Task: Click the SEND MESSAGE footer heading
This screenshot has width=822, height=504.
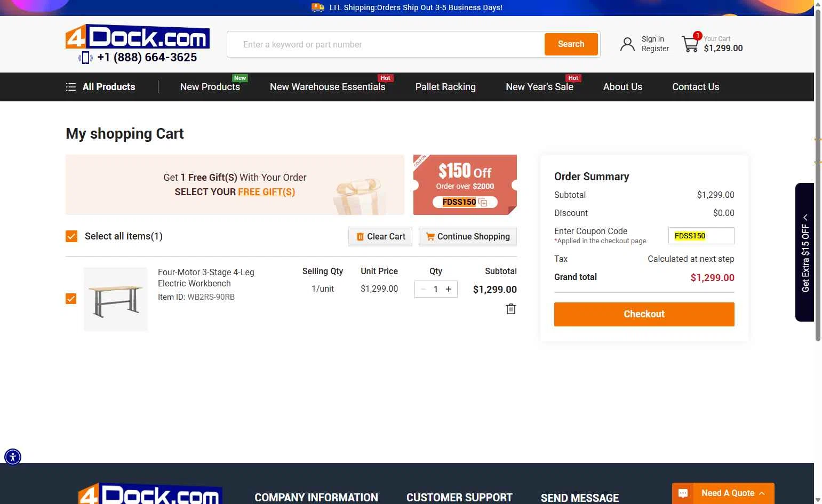Action: pyautogui.click(x=580, y=498)
